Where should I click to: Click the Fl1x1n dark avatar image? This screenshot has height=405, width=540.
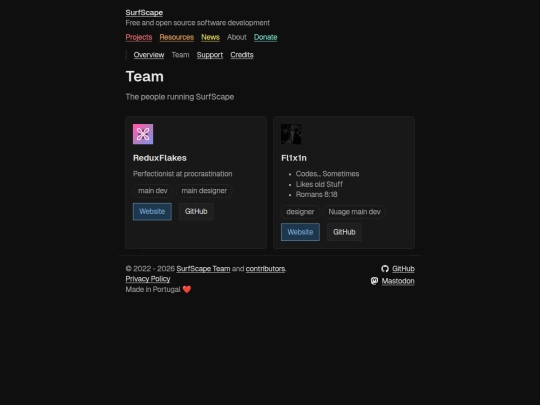291,134
